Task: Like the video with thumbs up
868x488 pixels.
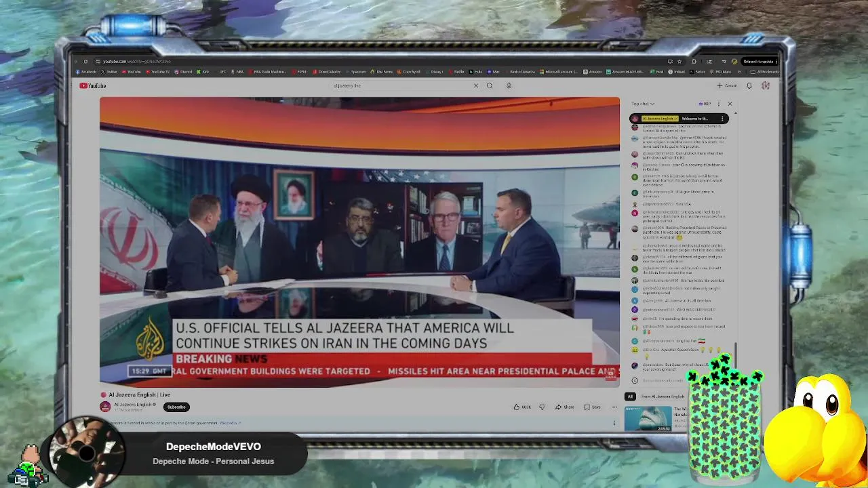Action: coord(521,407)
